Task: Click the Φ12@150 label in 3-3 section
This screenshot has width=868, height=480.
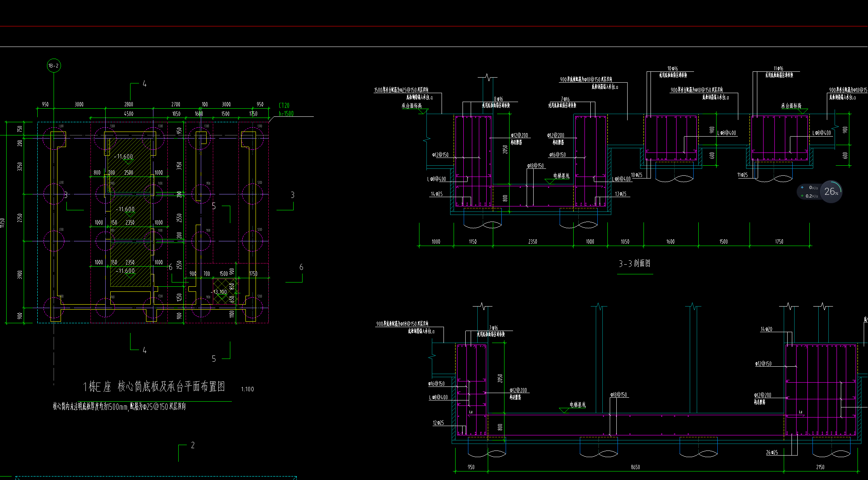Action: pos(440,155)
